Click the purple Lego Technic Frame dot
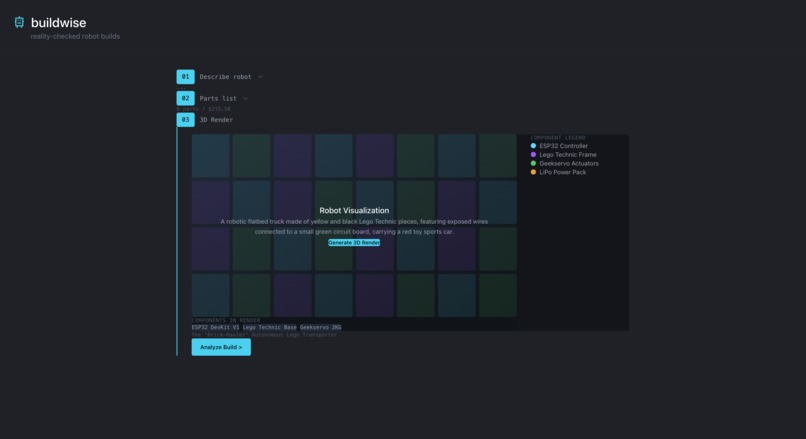 (533, 155)
